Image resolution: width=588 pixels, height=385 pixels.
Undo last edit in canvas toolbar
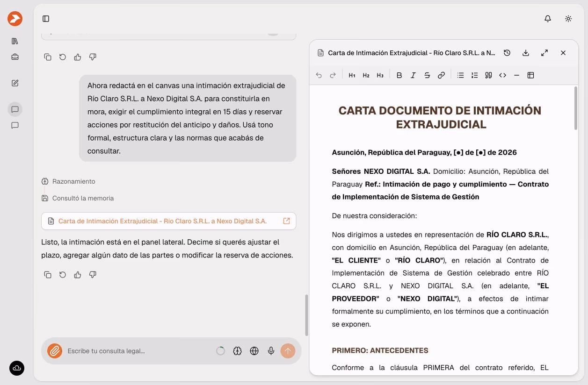(x=319, y=75)
